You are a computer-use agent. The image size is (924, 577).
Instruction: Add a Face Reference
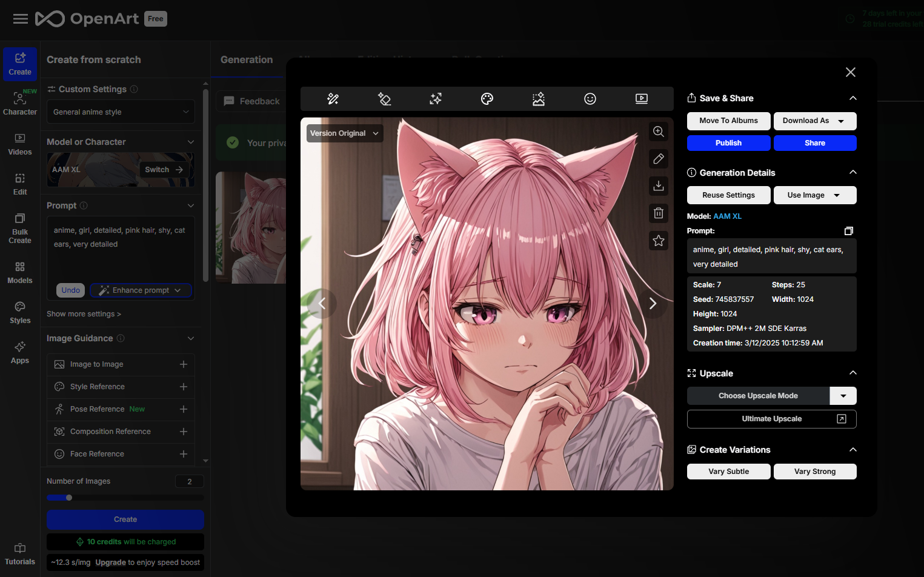coord(184,454)
